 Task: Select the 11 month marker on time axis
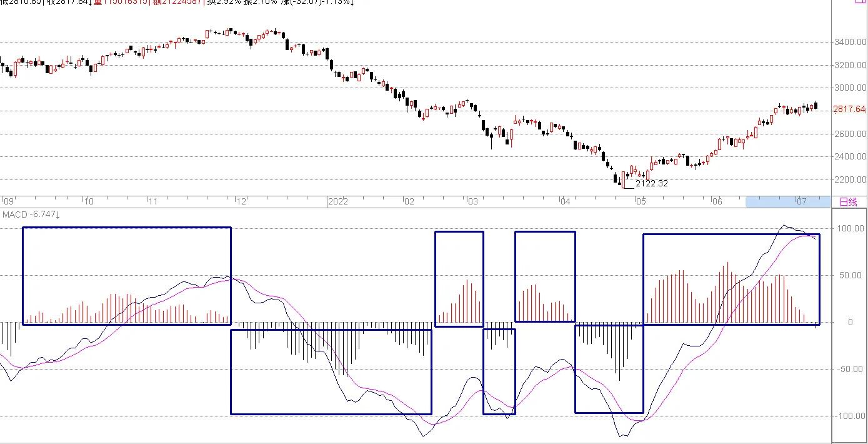(152, 201)
